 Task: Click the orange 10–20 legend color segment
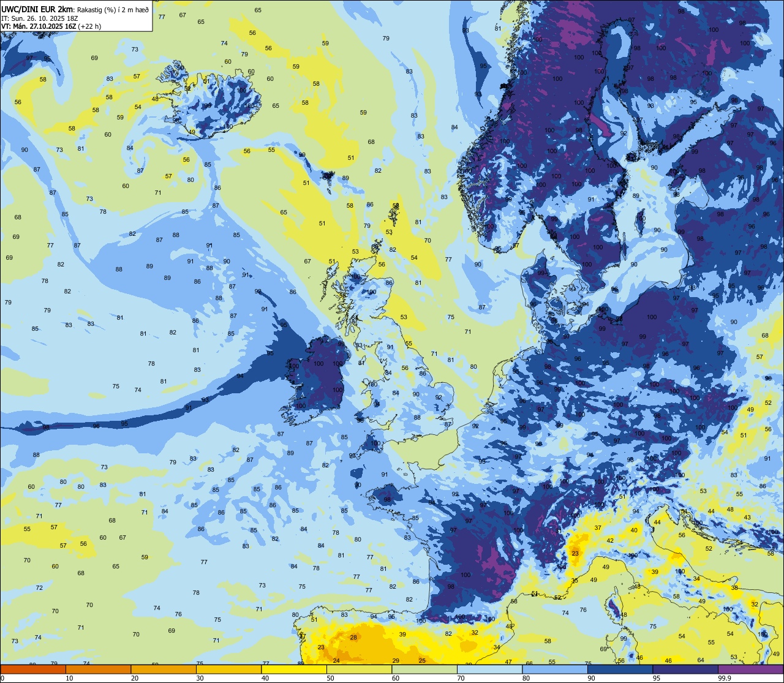[x=98, y=669]
